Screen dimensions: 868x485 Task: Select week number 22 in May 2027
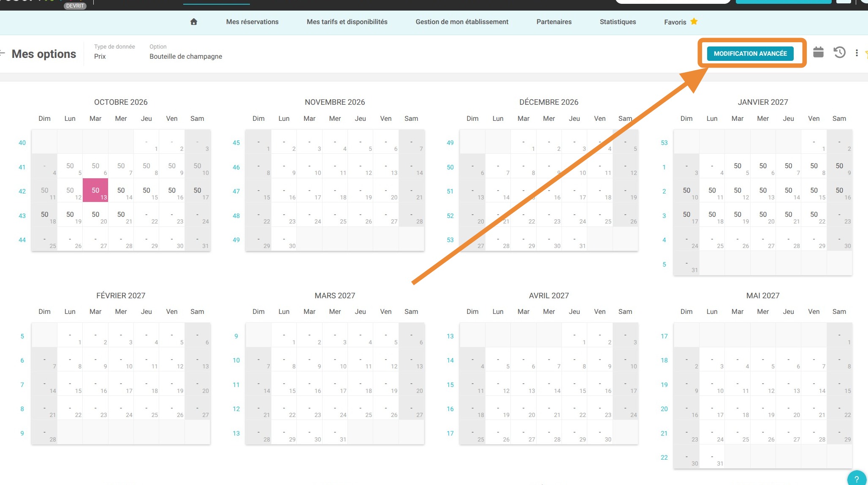click(664, 458)
